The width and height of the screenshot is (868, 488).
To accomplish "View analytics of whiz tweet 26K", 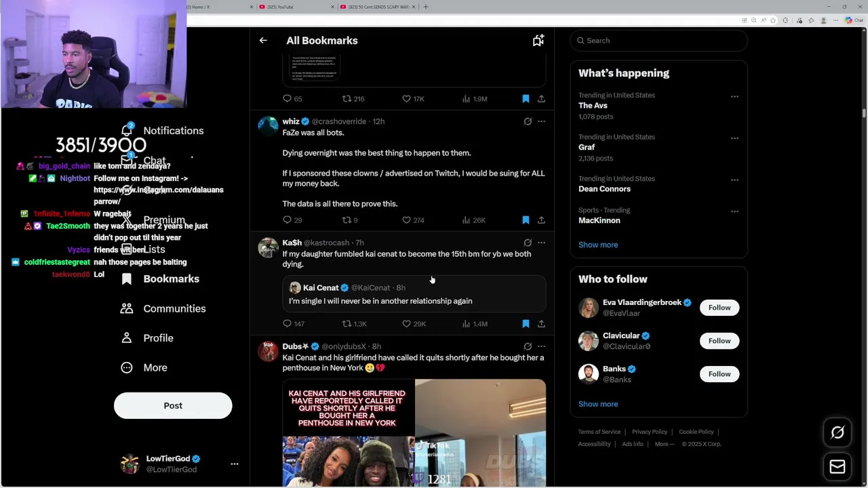I will pos(473,220).
